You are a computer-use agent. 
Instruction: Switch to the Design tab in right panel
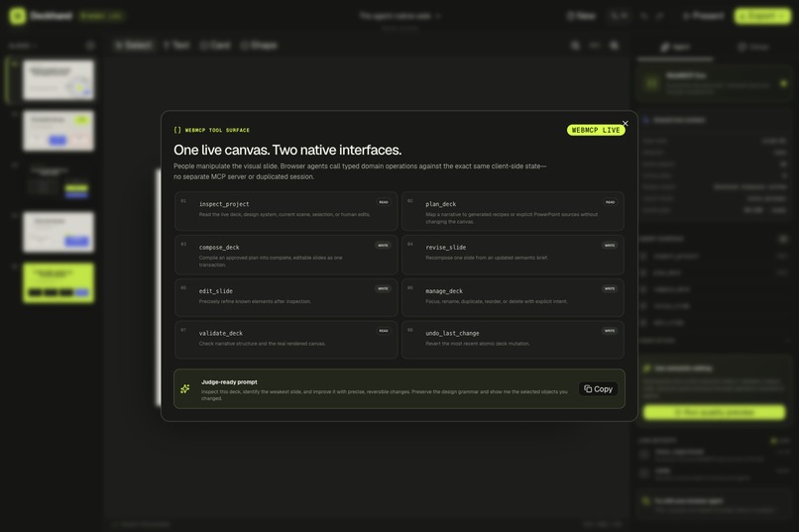[753, 48]
